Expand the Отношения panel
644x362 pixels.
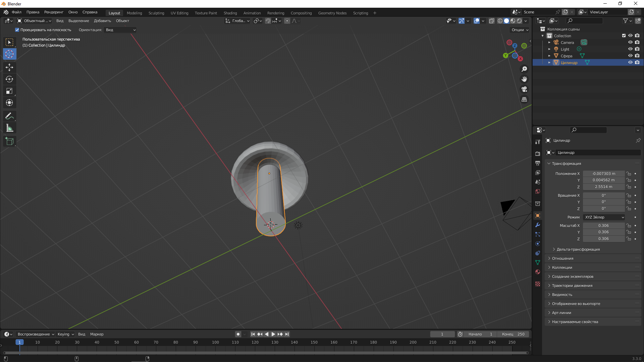click(x=593, y=258)
